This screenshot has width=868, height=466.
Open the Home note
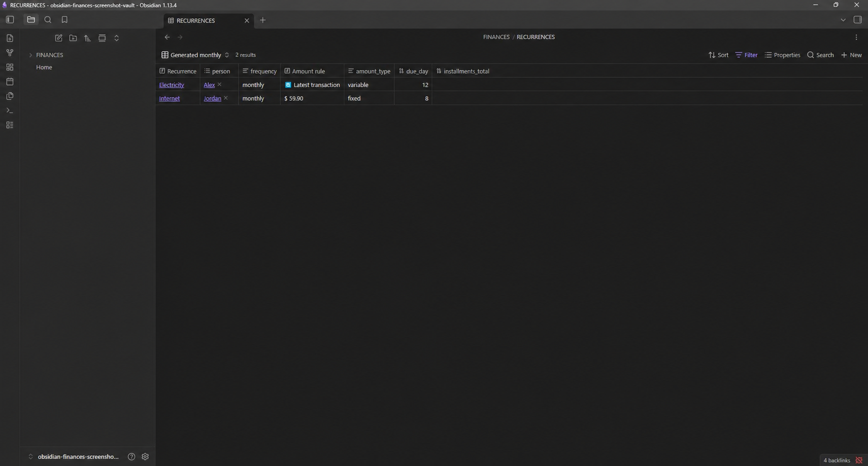[x=44, y=67]
